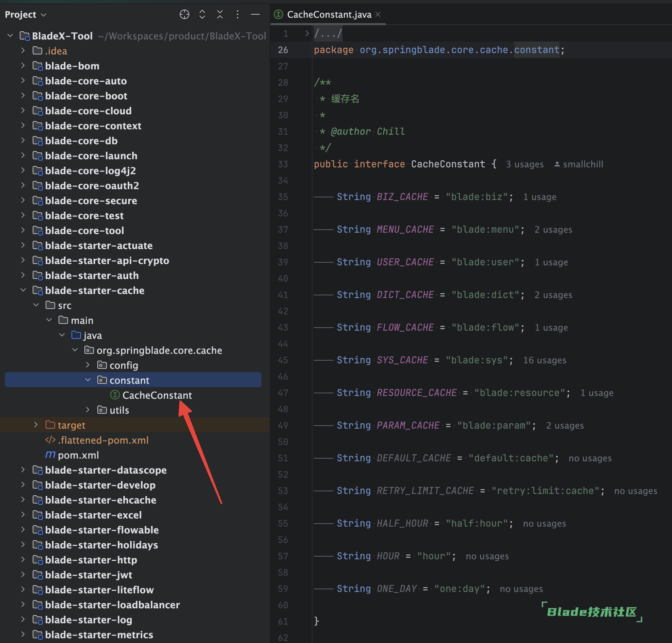The width and height of the screenshot is (672, 643).
Task: Select the blade-starter-metrics module
Action: pyautogui.click(x=99, y=634)
